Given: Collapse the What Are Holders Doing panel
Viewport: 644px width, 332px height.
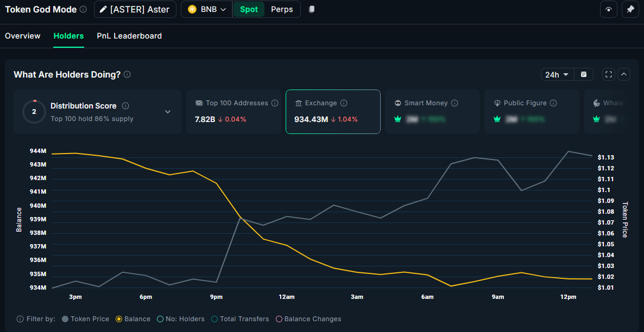Looking at the screenshot, I should pos(624,74).
